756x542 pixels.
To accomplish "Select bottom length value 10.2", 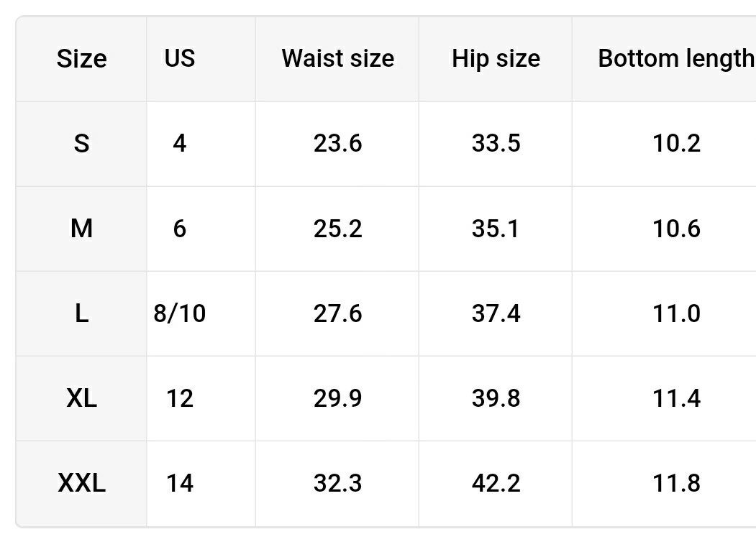I will coord(676,143).
